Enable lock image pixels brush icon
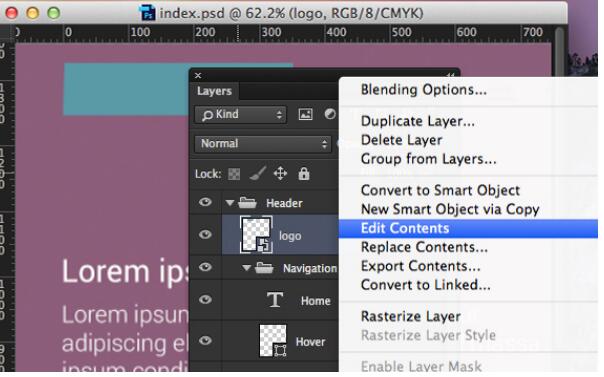This screenshot has height=377, width=604. tap(257, 173)
